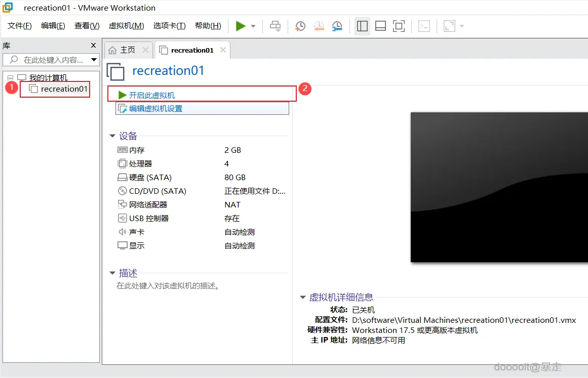Viewport: 588px width, 378px height.
Task: Collapse the 设备 section
Action: pos(112,136)
